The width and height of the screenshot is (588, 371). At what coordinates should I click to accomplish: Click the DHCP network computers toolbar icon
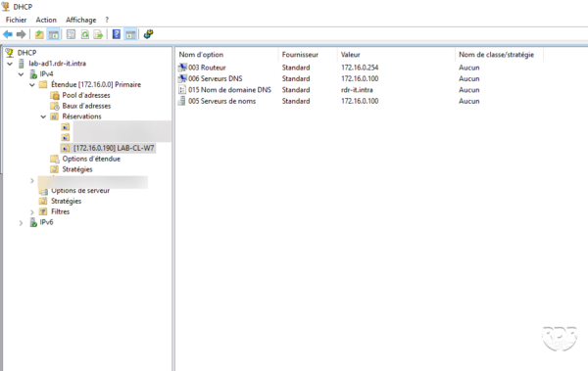(x=149, y=34)
